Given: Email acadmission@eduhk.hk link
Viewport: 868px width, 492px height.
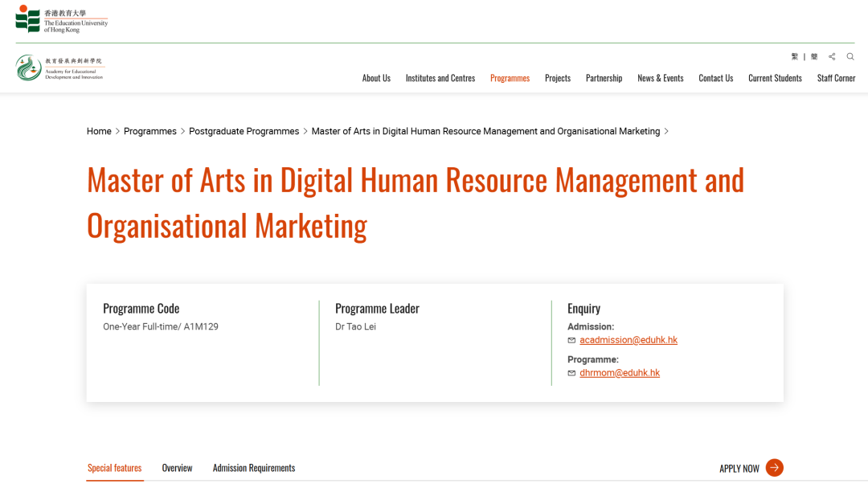Looking at the screenshot, I should [628, 340].
